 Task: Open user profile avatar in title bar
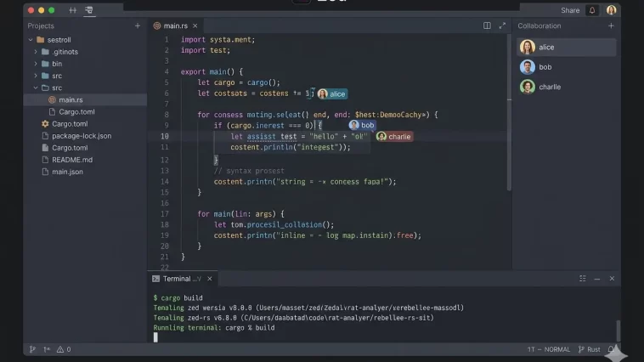(611, 10)
